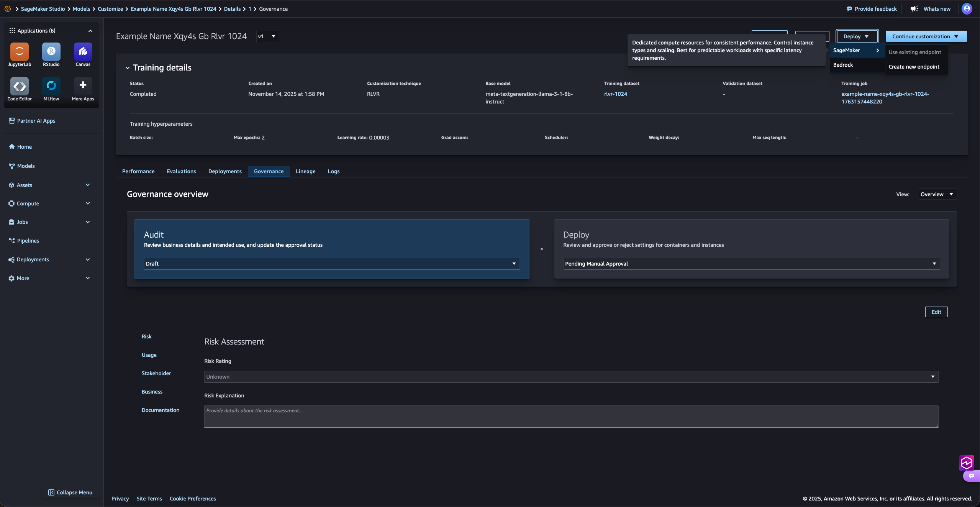Open the user profile avatar icon
The width and height of the screenshot is (980, 507).
967,9
